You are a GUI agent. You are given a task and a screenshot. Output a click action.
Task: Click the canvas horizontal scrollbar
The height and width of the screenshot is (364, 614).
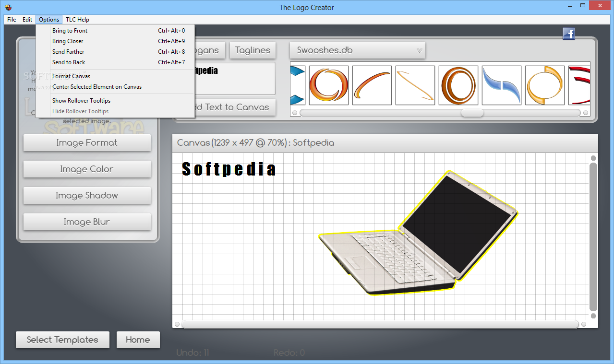tap(380, 324)
